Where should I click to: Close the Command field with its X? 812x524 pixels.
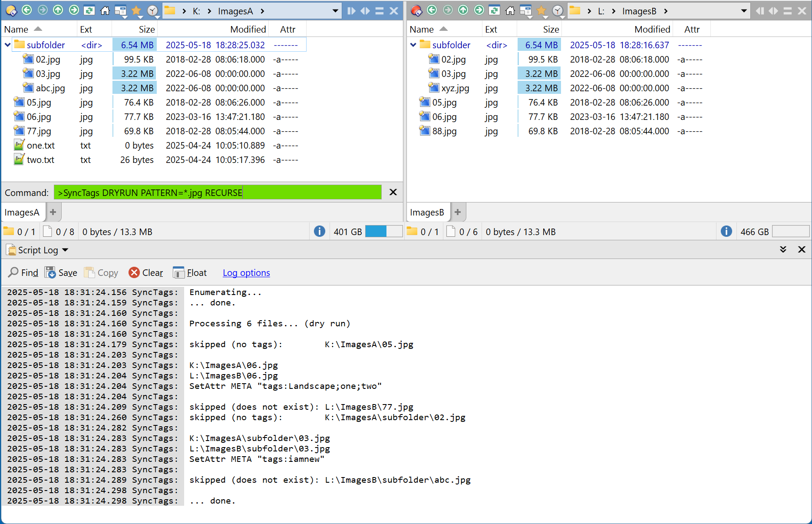[x=393, y=192]
